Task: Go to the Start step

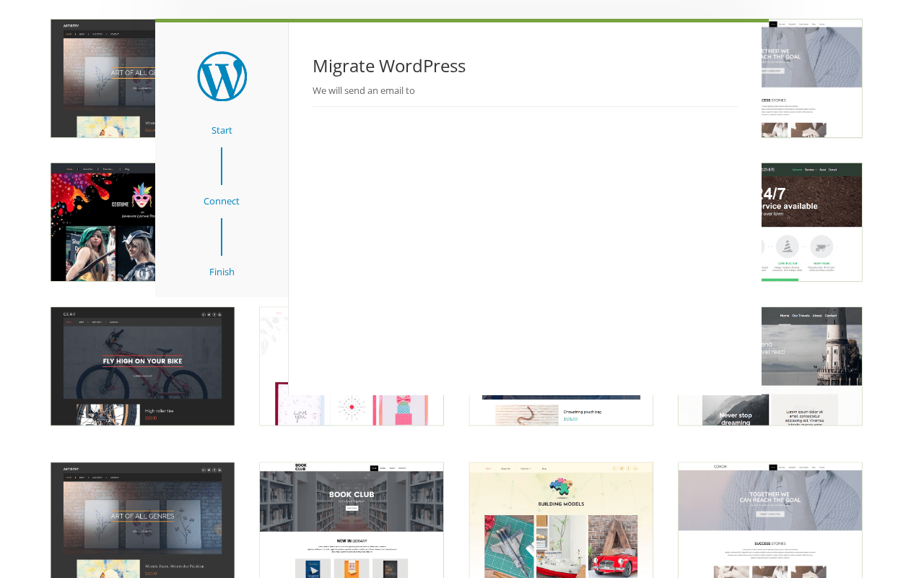Action: click(x=222, y=130)
